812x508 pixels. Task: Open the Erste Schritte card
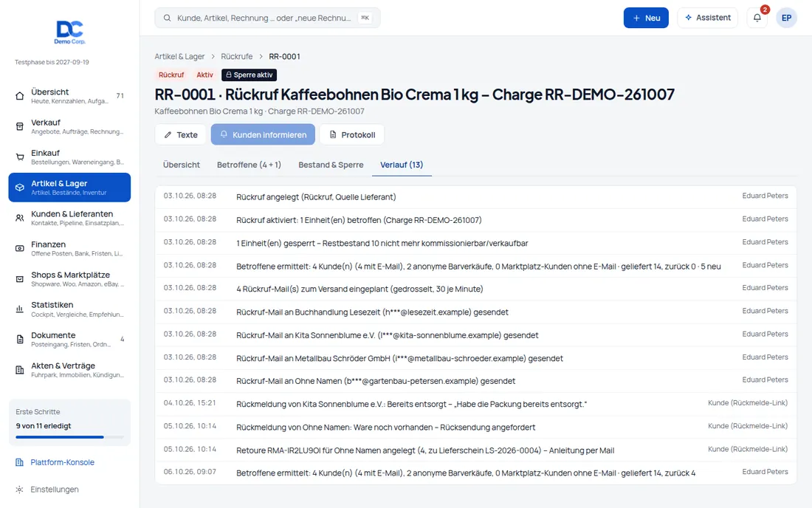(69, 422)
